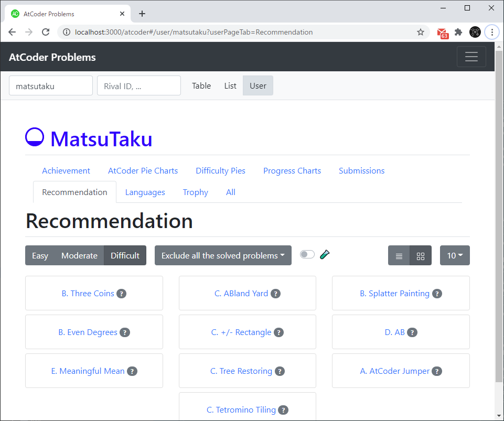504x421 pixels.
Task: Open the browser extensions puzzle icon
Action: 458,32
